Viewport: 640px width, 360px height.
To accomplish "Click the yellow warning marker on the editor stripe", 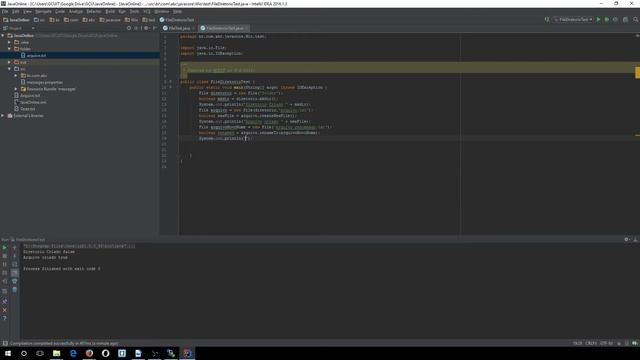I will tap(637, 72).
